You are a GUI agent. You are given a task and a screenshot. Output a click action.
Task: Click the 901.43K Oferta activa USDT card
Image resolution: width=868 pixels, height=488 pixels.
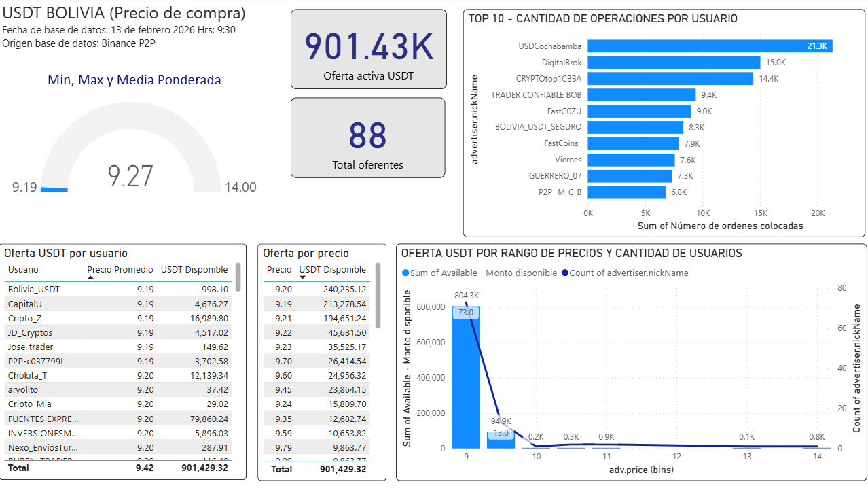[367, 48]
